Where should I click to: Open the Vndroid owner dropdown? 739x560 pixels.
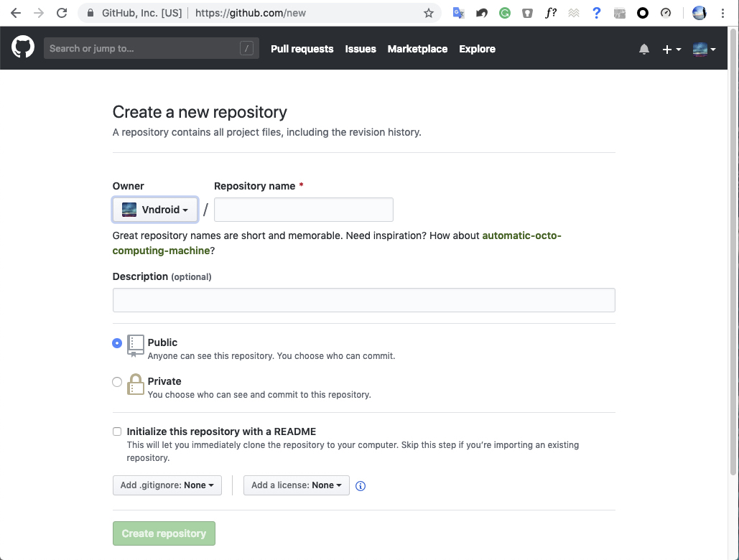[155, 210]
